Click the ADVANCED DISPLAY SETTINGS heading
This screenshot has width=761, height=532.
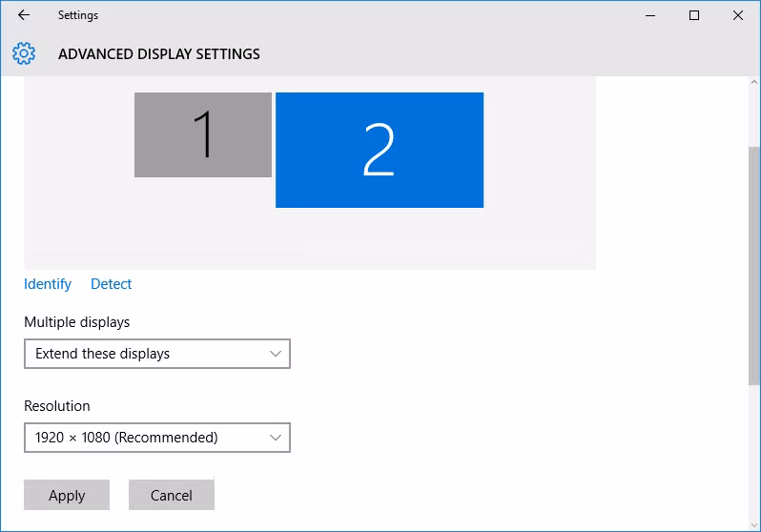tap(158, 54)
